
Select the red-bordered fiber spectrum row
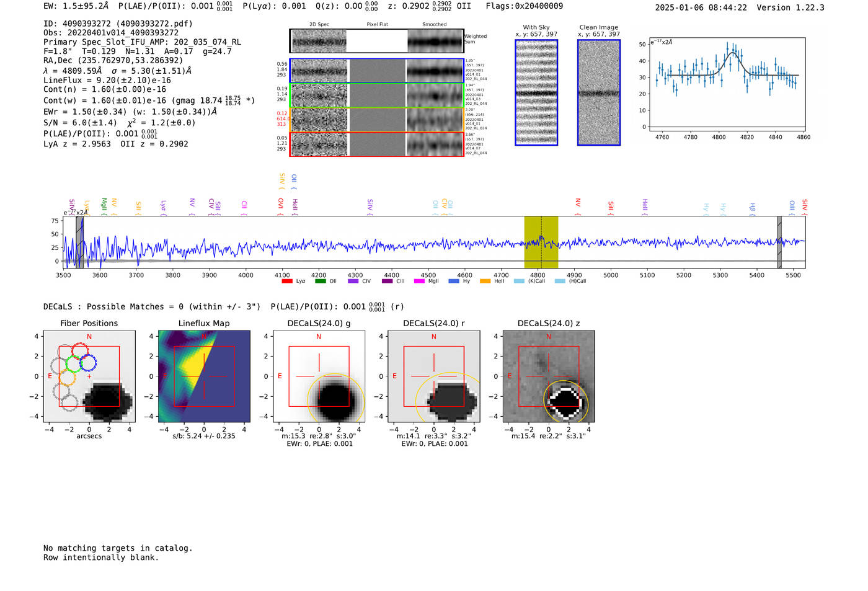pos(376,144)
